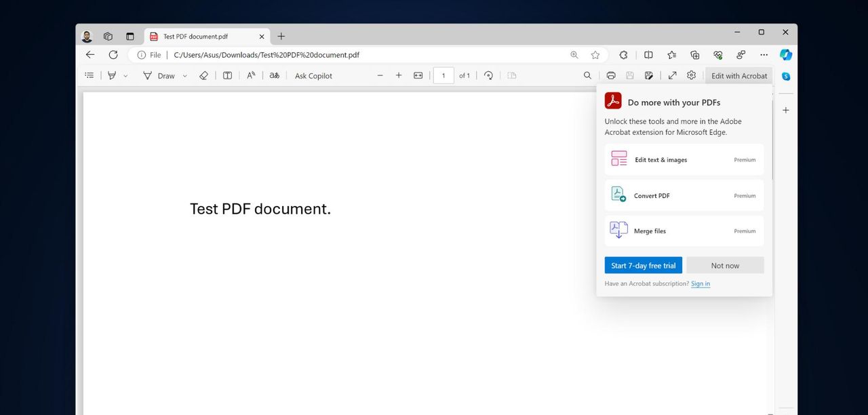This screenshot has height=415, width=868.
Task: Open the Workspaces menu
Action: [108, 37]
